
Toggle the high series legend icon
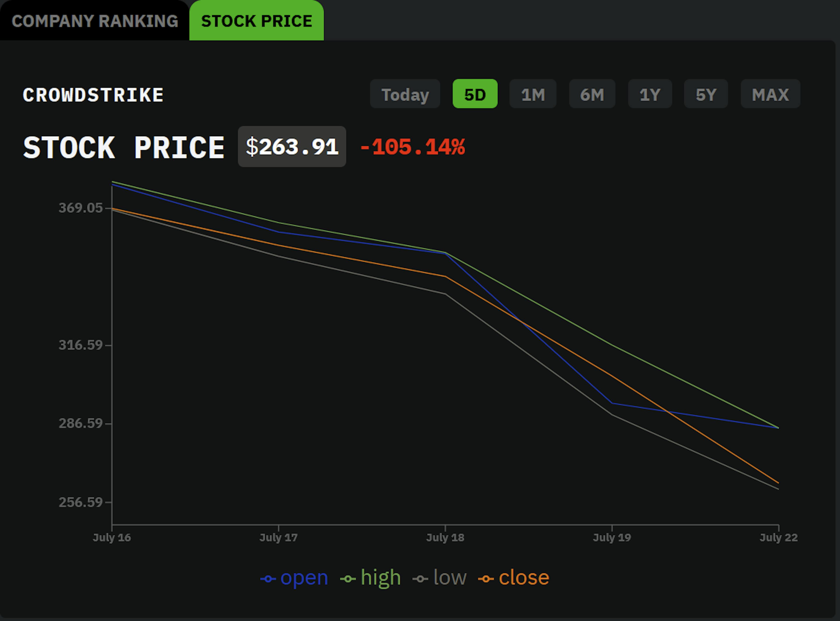click(x=348, y=579)
